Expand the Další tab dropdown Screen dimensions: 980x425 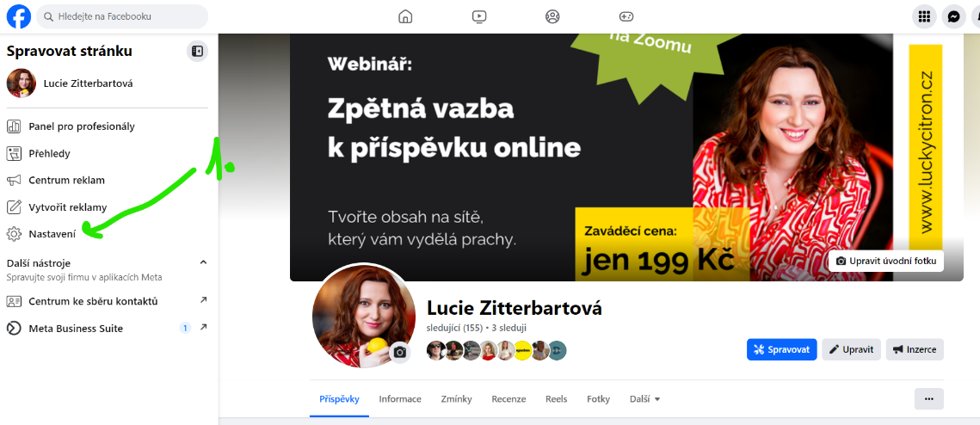click(x=645, y=398)
